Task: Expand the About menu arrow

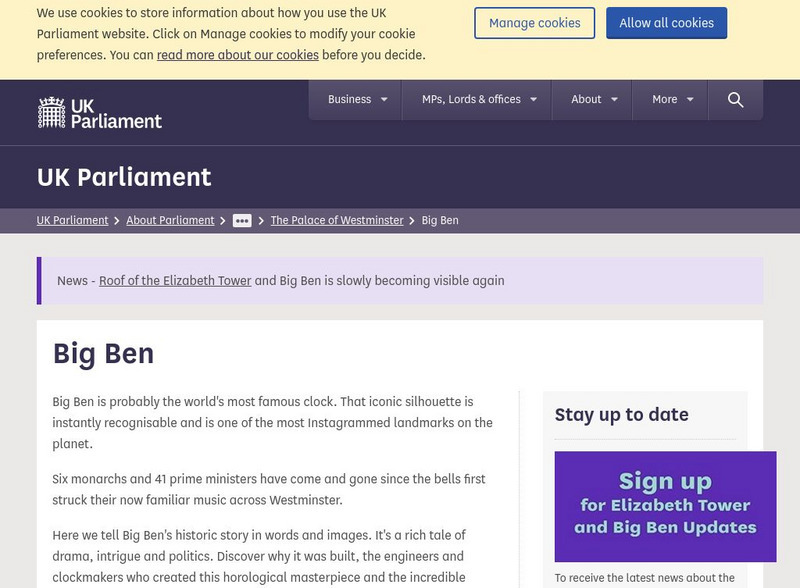Action: pos(614,100)
